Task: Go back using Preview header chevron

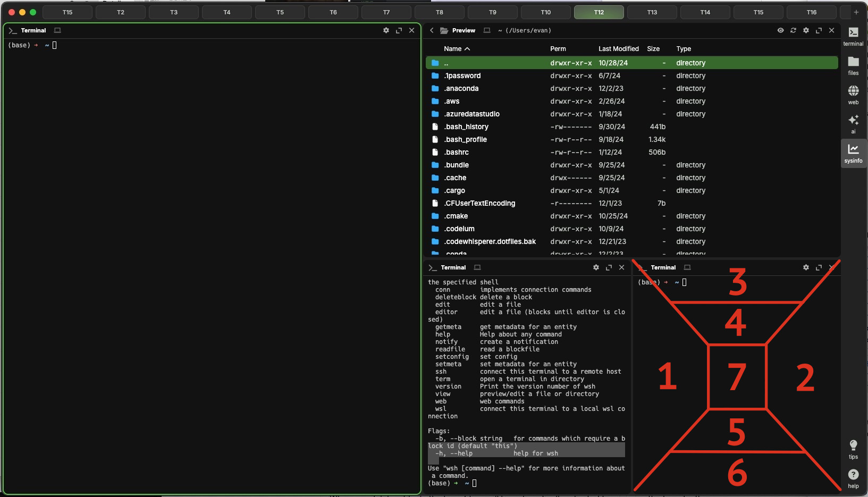Action: (432, 30)
